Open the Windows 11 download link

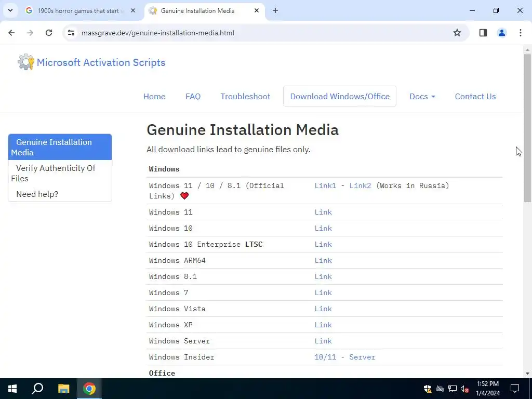323,212
